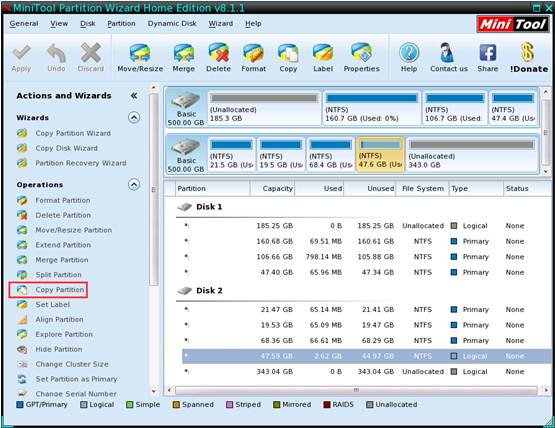Click sidebar scrollbar down arrow

(x=154, y=391)
